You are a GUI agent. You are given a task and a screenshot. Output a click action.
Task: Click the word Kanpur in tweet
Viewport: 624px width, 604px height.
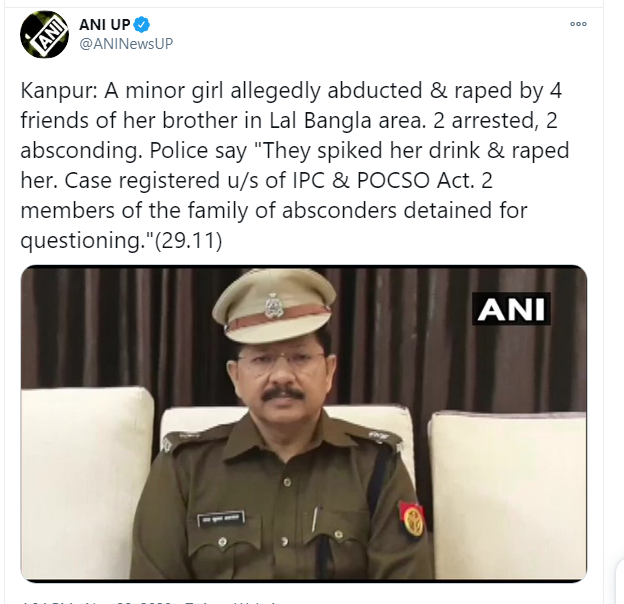point(56,91)
